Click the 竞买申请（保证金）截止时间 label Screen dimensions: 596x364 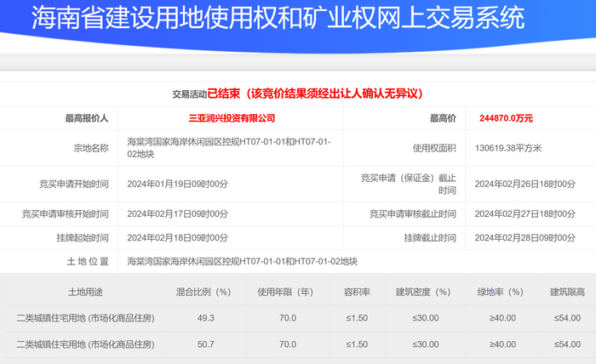click(408, 184)
